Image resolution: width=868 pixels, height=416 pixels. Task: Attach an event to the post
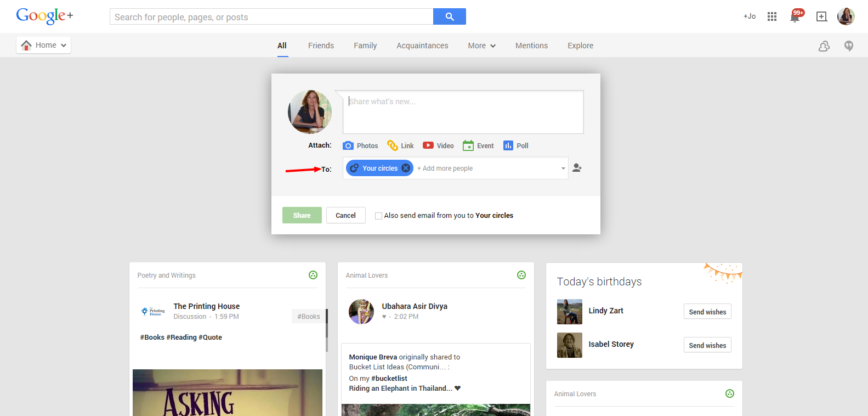468,145
